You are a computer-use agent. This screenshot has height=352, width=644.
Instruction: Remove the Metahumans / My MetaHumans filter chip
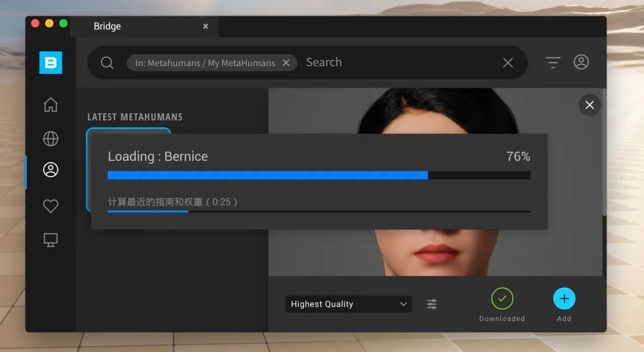click(286, 63)
